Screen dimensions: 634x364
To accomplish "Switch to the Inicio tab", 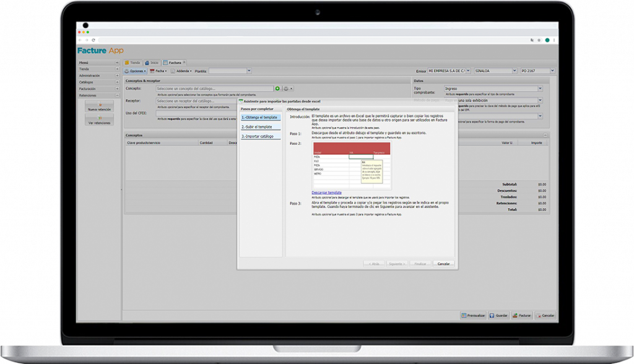I will 152,63.
